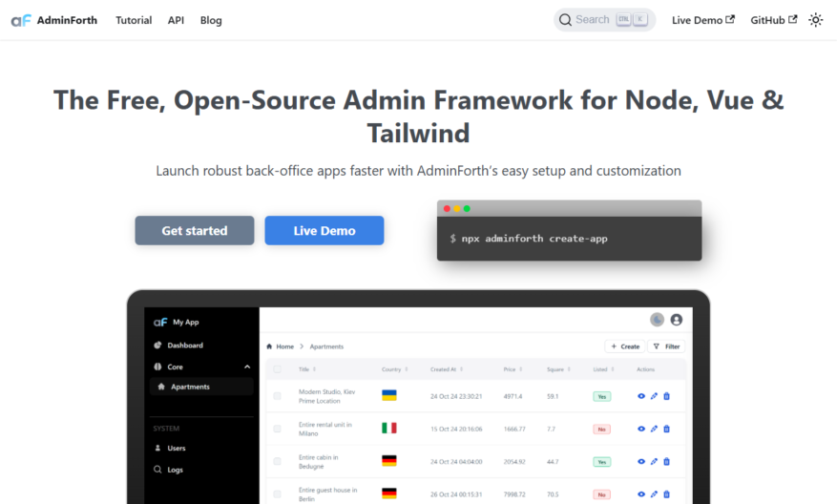Click the Create button in demo
Screen dimensions: 837x504
(625, 346)
